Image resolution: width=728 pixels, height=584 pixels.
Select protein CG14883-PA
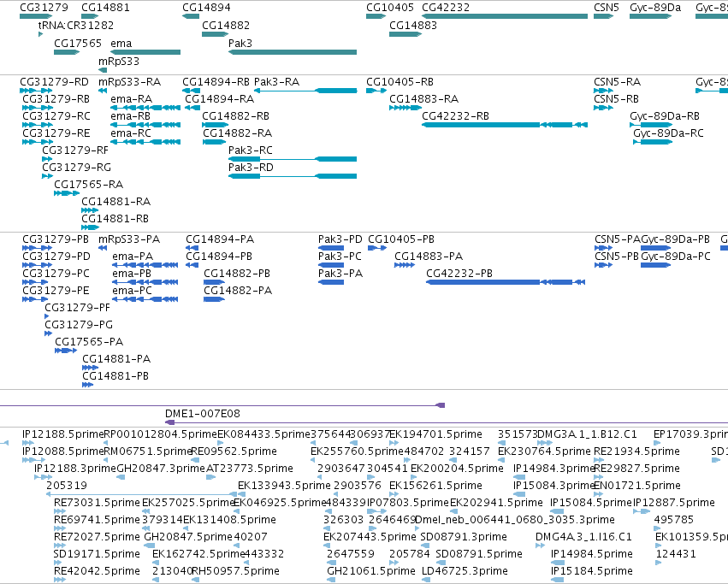coord(405,265)
